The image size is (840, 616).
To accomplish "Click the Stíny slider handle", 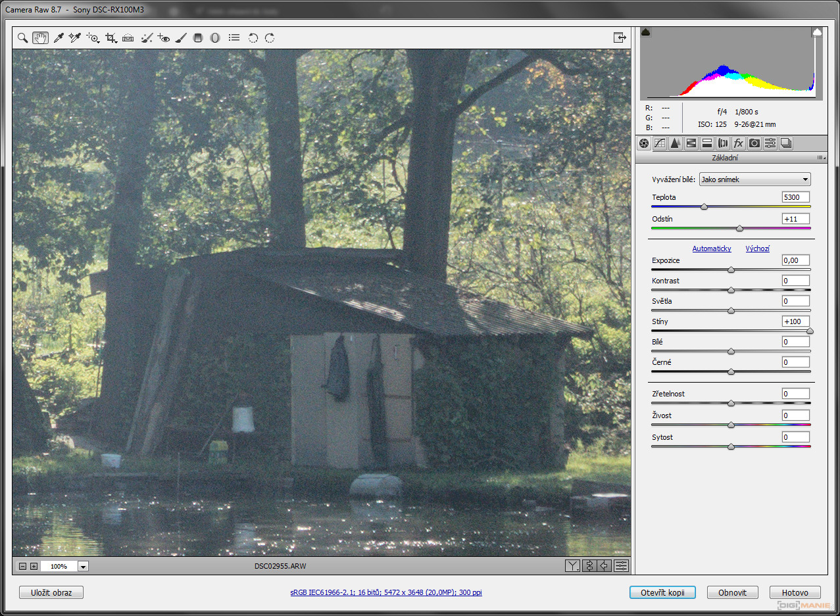I will (x=810, y=331).
